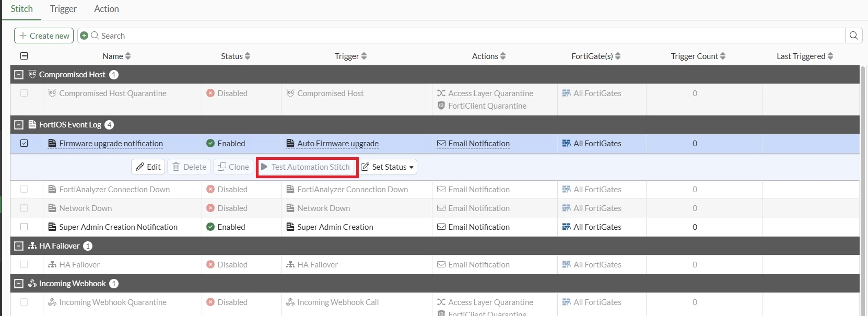Image resolution: width=868 pixels, height=316 pixels.
Task: Uncheck the Firmware upgrade notification checkbox
Action: tap(24, 143)
